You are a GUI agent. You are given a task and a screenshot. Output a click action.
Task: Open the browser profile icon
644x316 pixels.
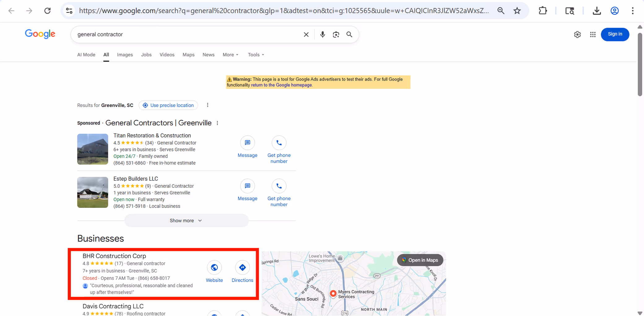point(615,11)
